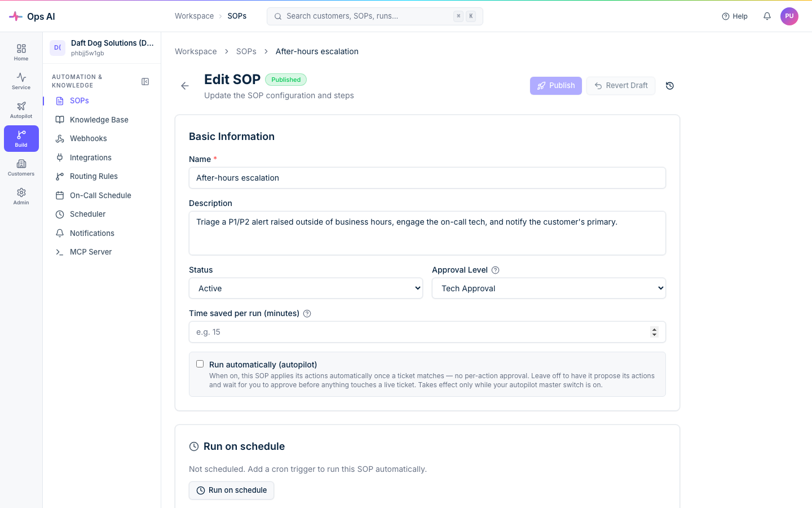Click Workspace in the top bar breadcrumb
This screenshot has height=508, width=812.
[195, 16]
